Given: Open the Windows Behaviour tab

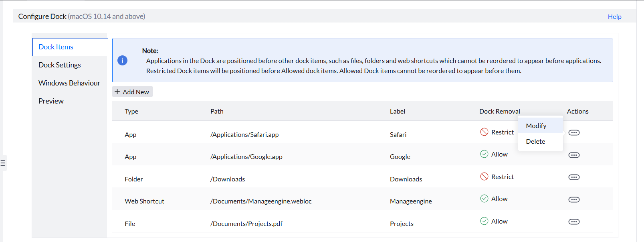Looking at the screenshot, I should tap(69, 83).
